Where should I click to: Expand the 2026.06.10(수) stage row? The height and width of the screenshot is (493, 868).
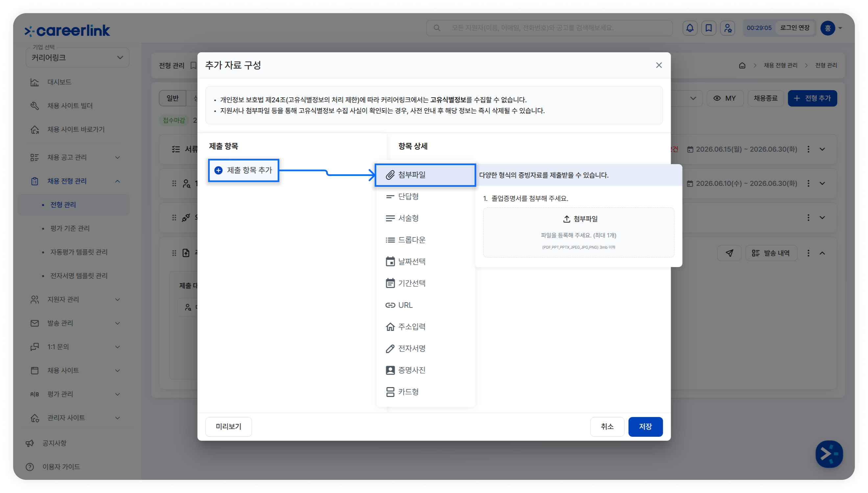pyautogui.click(x=822, y=184)
